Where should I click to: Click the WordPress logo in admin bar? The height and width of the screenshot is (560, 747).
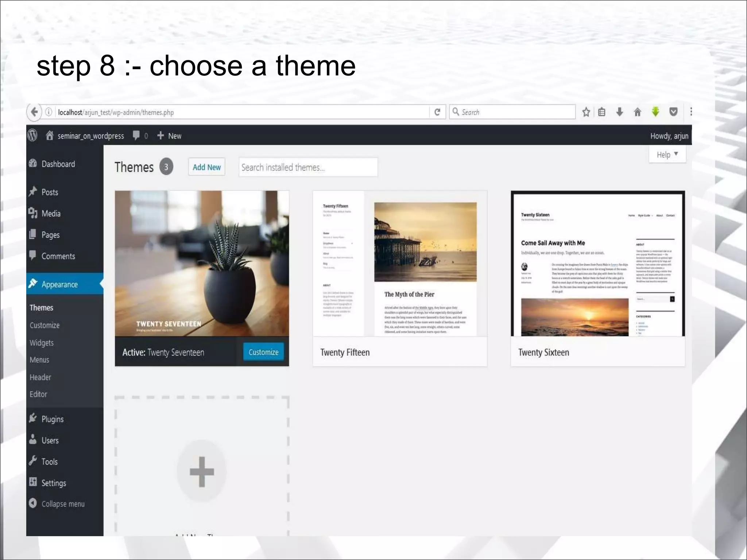32,136
